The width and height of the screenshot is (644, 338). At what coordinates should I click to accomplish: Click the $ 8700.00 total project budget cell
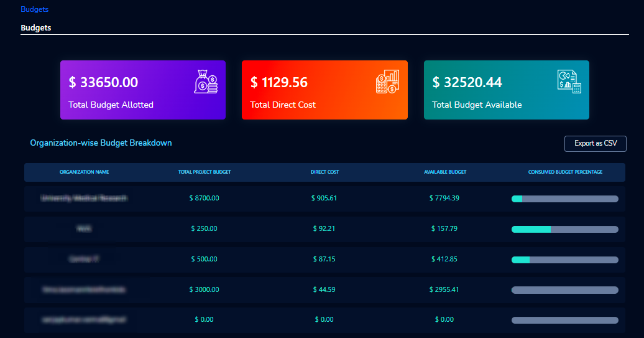click(x=204, y=198)
